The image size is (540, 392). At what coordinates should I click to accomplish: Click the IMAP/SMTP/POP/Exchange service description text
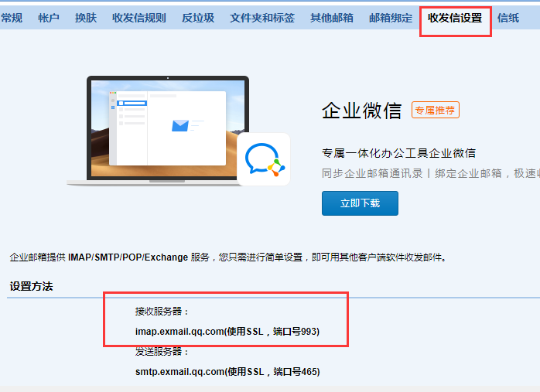coord(228,257)
